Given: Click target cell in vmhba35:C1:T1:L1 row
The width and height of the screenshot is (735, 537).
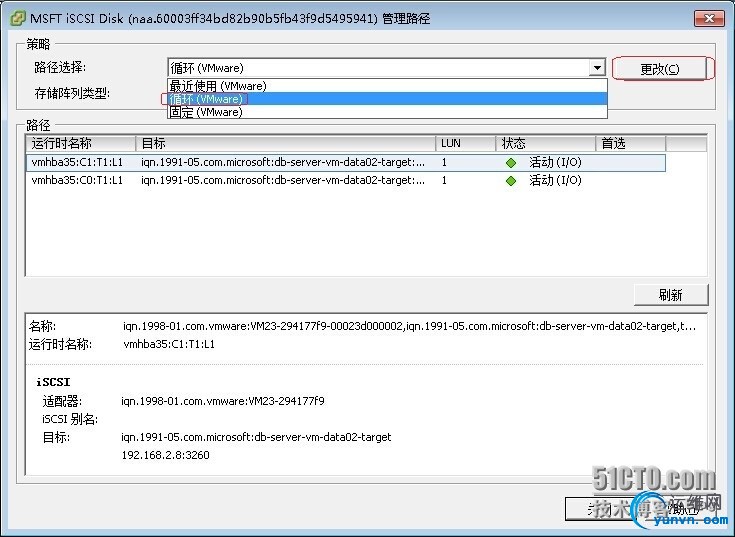Looking at the screenshot, I should click(283, 163).
